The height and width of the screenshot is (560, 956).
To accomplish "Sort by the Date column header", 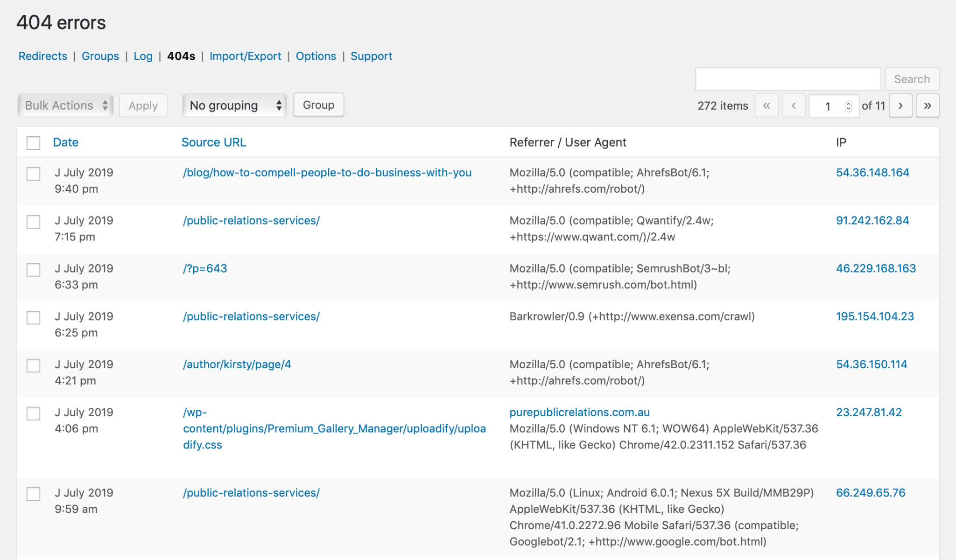I will tap(65, 142).
